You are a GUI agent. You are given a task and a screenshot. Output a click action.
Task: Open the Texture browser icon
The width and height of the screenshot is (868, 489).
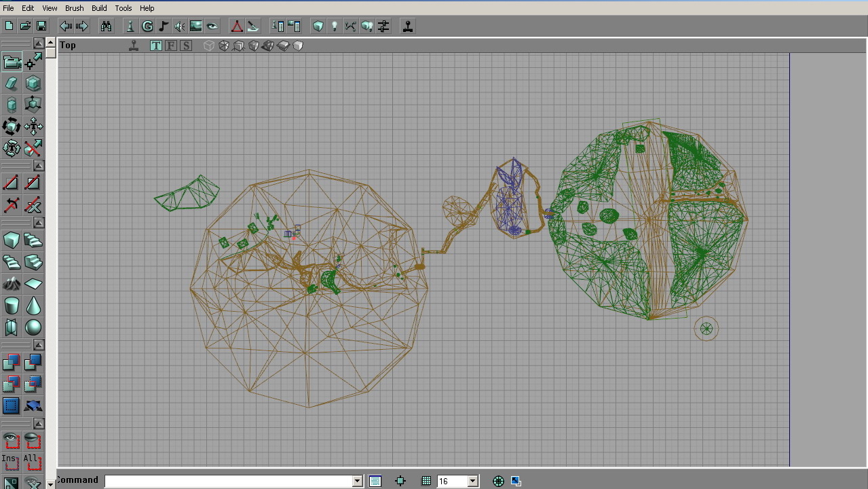196,26
